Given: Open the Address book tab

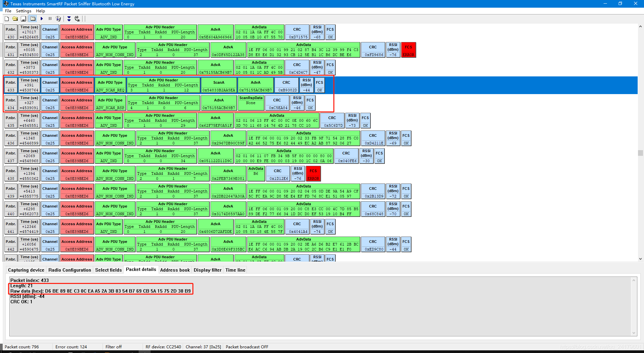Looking at the screenshot, I should tap(175, 270).
